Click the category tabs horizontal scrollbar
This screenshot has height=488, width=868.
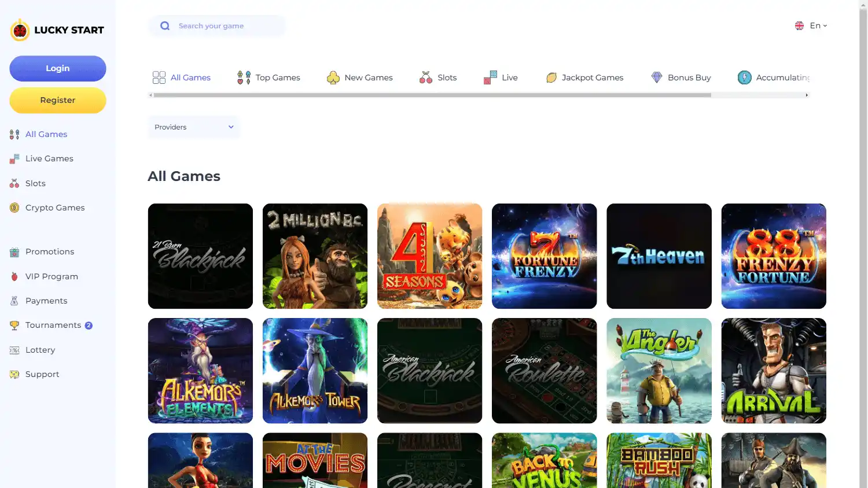432,95
